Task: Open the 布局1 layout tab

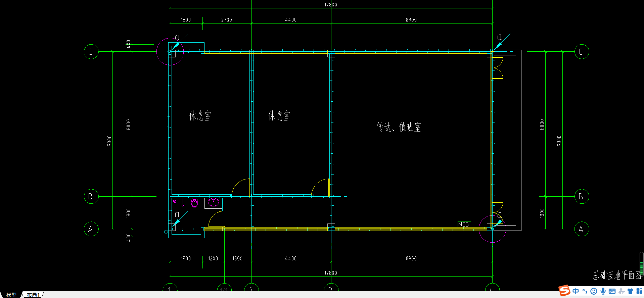Action: 33,295
